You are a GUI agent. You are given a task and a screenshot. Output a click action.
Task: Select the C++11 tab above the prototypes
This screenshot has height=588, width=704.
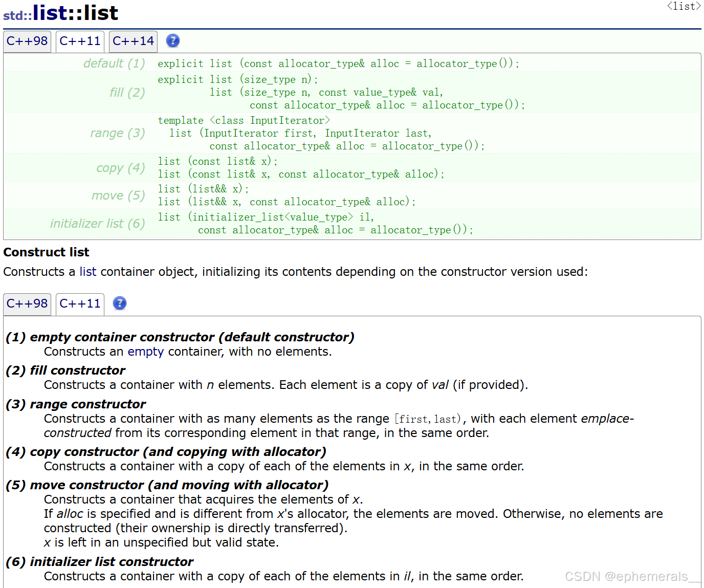[80, 41]
